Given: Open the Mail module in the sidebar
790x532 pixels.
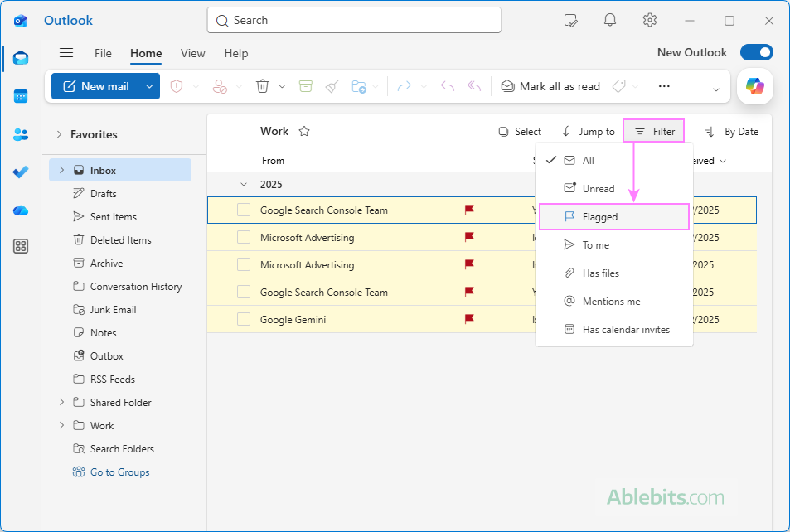Looking at the screenshot, I should pyautogui.click(x=21, y=58).
